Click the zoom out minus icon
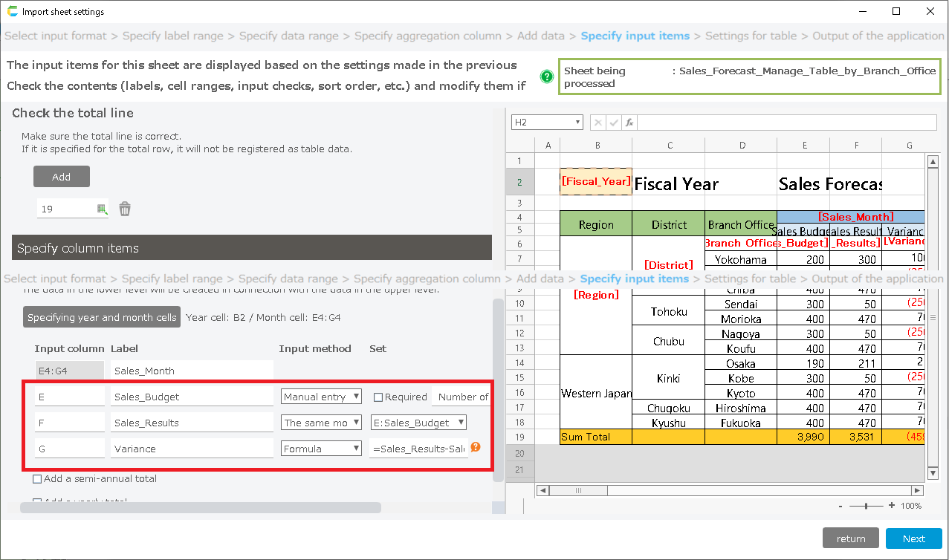This screenshot has width=949, height=560. (x=841, y=506)
